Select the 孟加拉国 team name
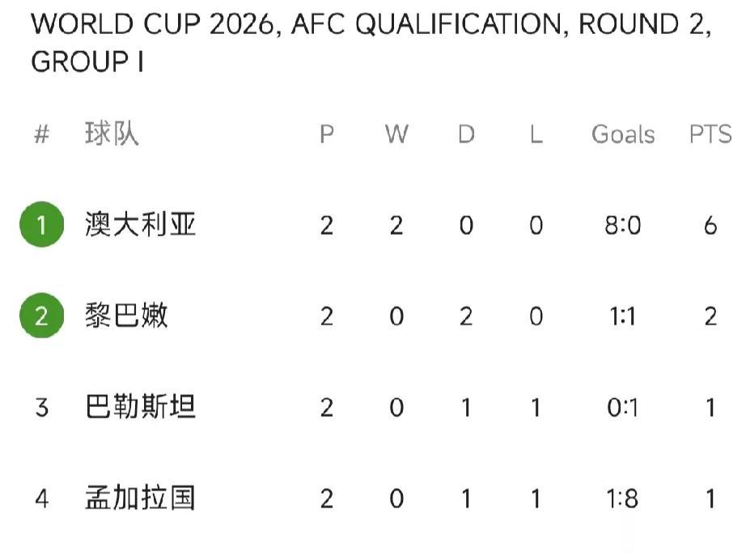 pyautogui.click(x=140, y=498)
